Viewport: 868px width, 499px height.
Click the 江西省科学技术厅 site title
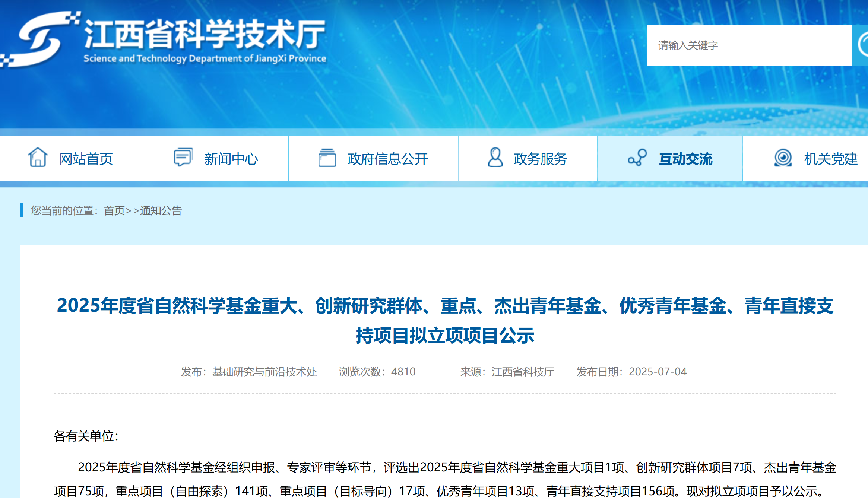(205, 34)
